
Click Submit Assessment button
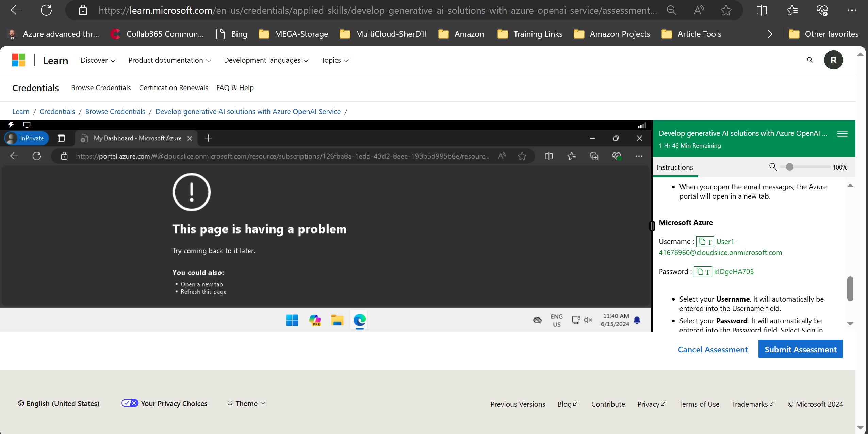(800, 349)
